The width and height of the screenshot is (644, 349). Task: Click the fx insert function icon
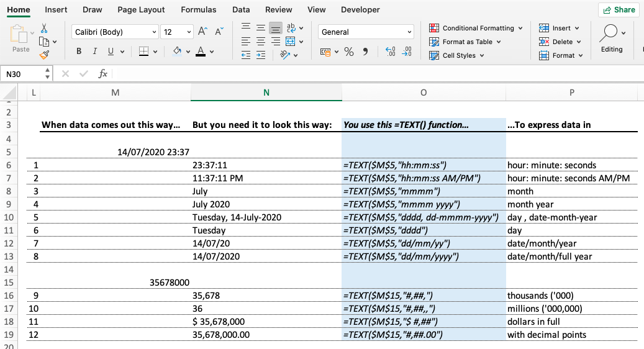(102, 74)
